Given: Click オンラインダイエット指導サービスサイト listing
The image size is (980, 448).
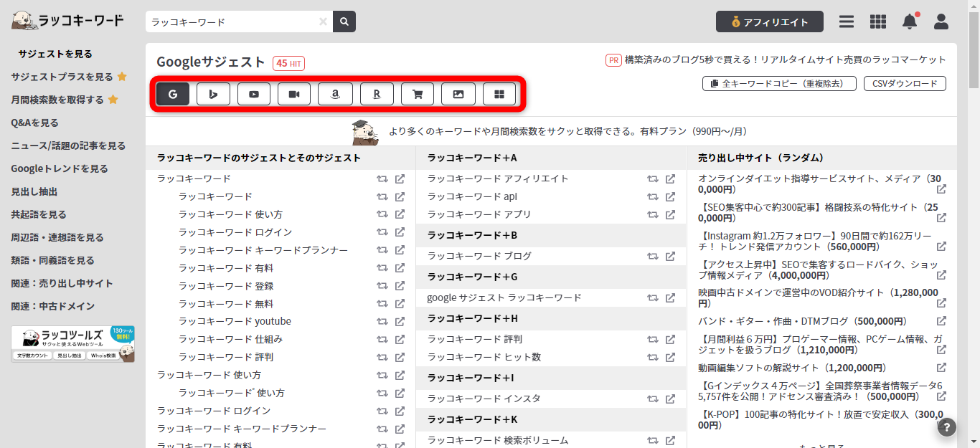Looking at the screenshot, I should click(x=820, y=184).
